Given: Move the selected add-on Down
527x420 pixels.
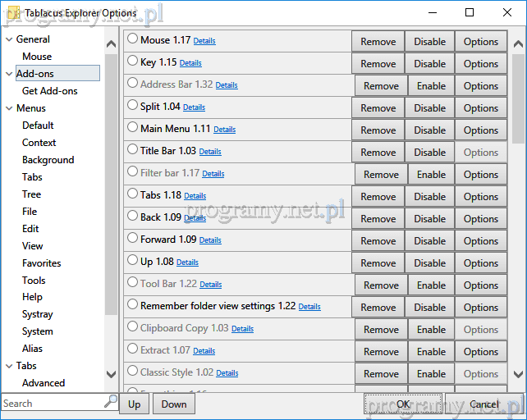Looking at the screenshot, I should [174, 404].
